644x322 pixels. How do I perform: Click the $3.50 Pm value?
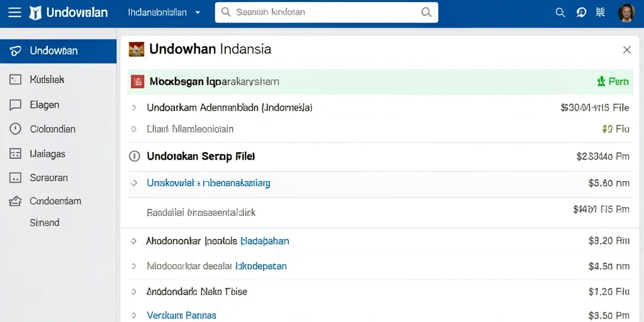[609, 316]
